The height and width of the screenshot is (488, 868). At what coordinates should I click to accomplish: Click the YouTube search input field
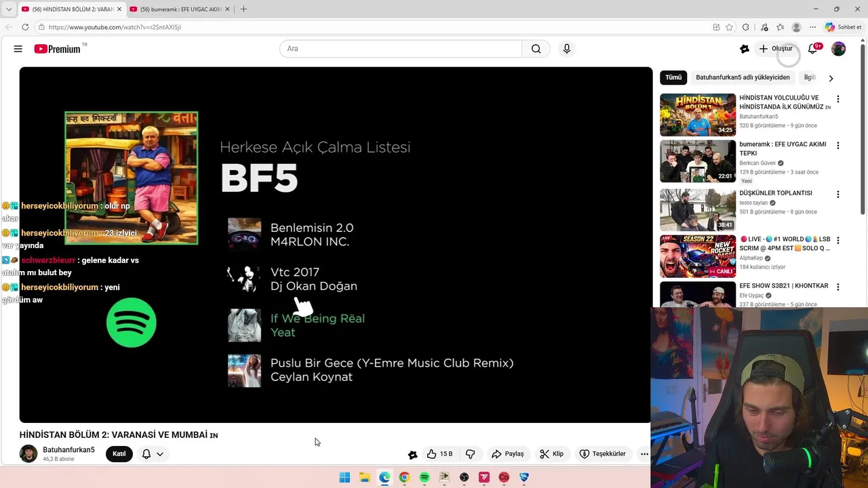point(401,49)
